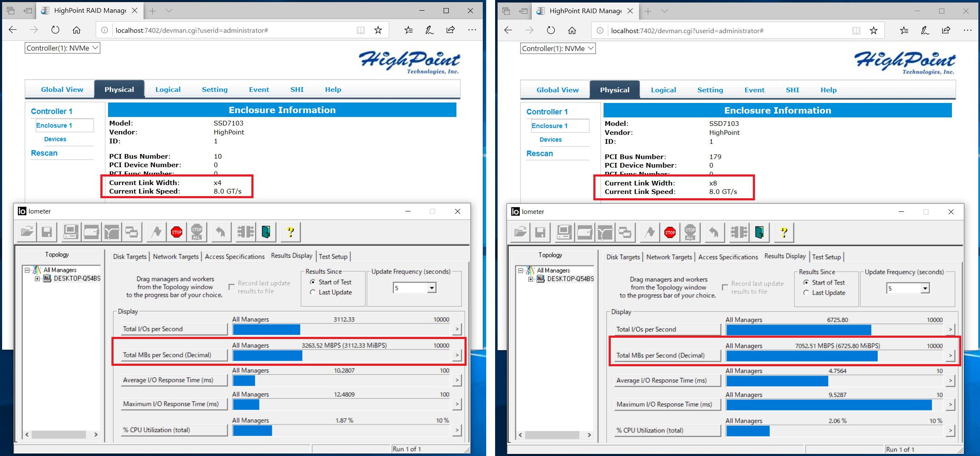Click Start New Manager computer icon in 3112.33 IOPS Iometer

pyautogui.click(x=71, y=232)
